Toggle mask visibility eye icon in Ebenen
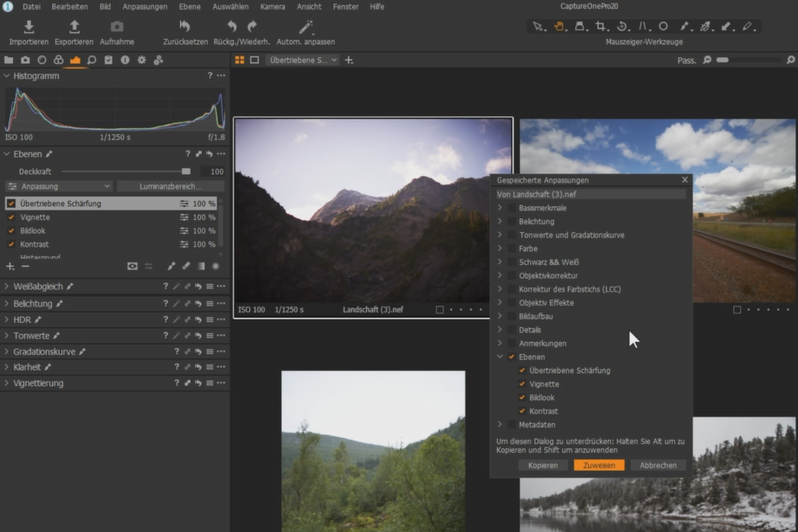 pos(132,266)
